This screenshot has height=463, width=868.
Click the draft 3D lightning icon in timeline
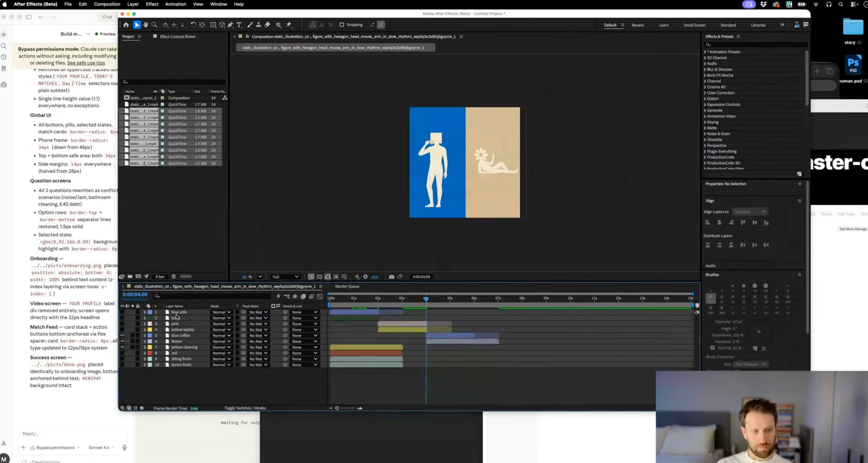[278, 296]
